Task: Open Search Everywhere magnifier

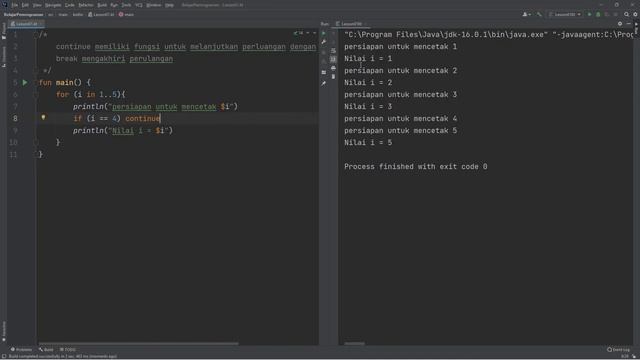Action: tap(627, 14)
